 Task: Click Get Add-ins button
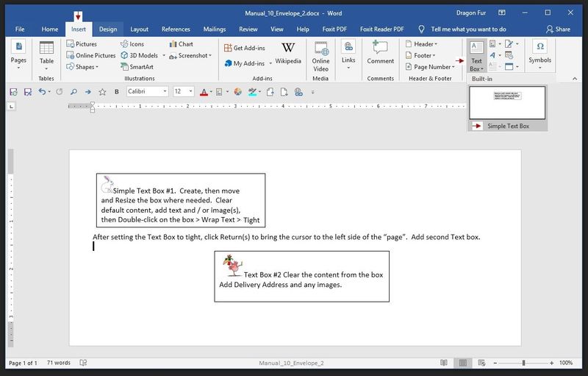click(x=245, y=48)
